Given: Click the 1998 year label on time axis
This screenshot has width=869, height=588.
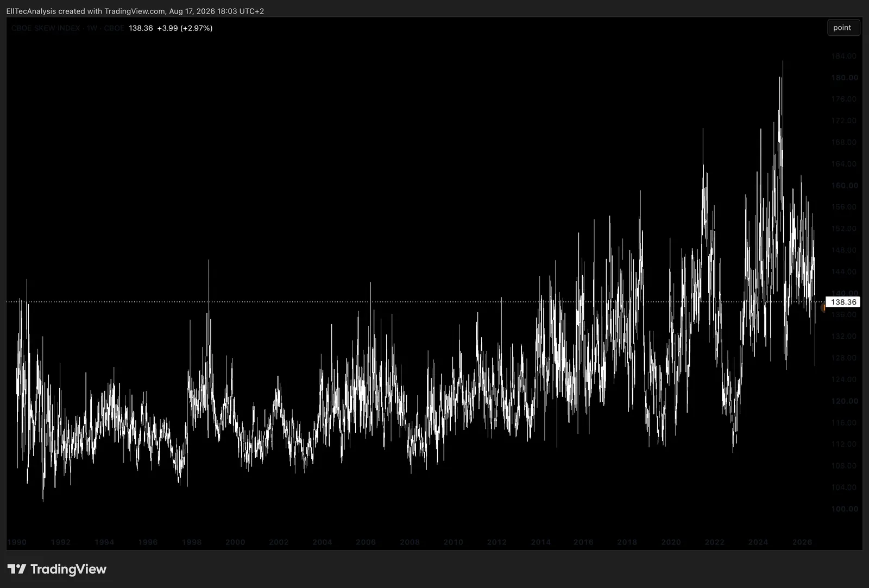Looking at the screenshot, I should tap(192, 542).
